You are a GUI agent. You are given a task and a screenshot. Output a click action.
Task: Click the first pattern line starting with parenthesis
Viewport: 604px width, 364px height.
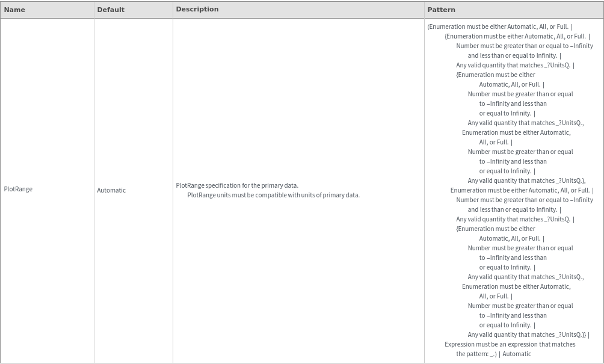coord(499,26)
